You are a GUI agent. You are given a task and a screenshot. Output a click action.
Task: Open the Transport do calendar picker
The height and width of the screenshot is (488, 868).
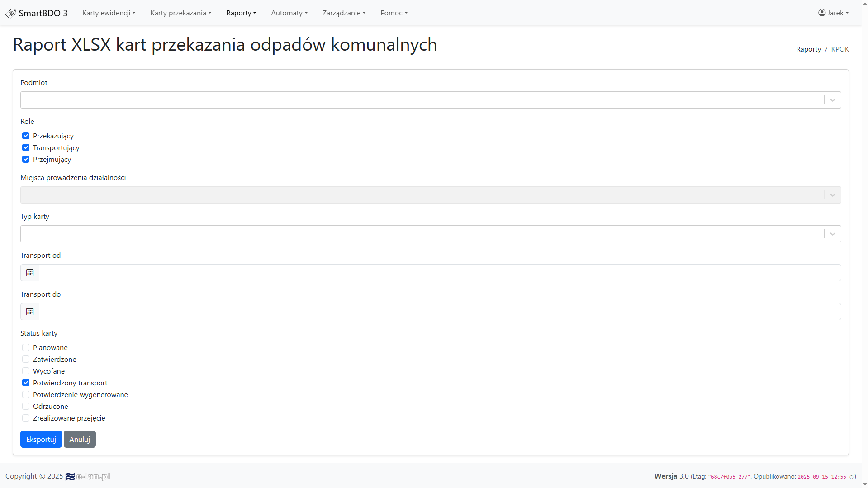coord(30,312)
